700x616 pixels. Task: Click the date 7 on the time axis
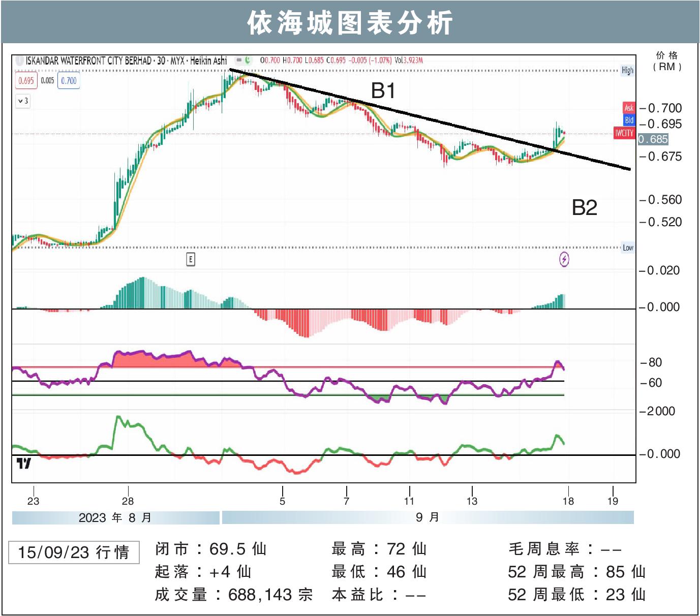click(346, 501)
